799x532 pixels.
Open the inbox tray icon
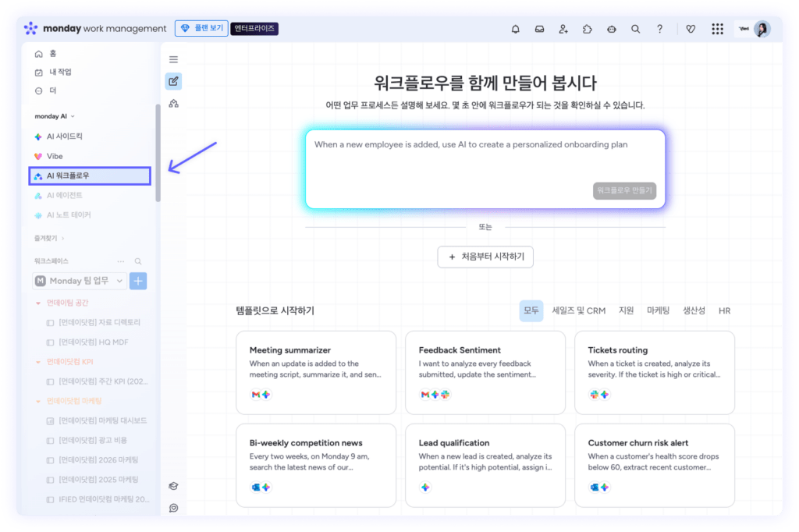coord(539,29)
